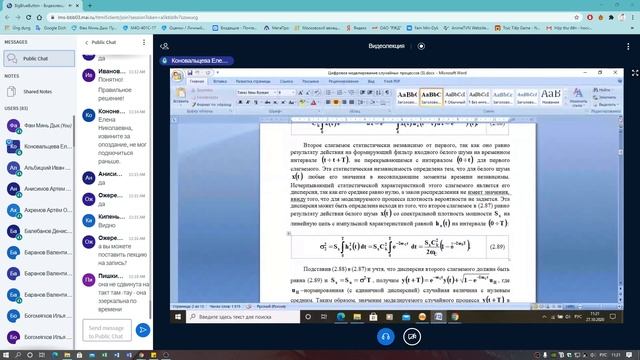Switch to the Ссылки ribbon tab

pyautogui.click(x=287, y=81)
